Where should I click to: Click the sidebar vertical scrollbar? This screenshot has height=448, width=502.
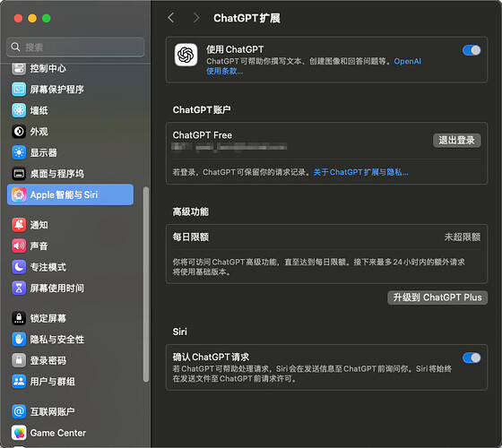point(146,284)
